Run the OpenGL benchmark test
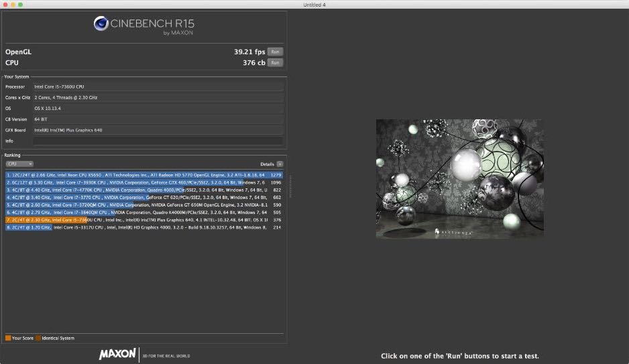 274,52
